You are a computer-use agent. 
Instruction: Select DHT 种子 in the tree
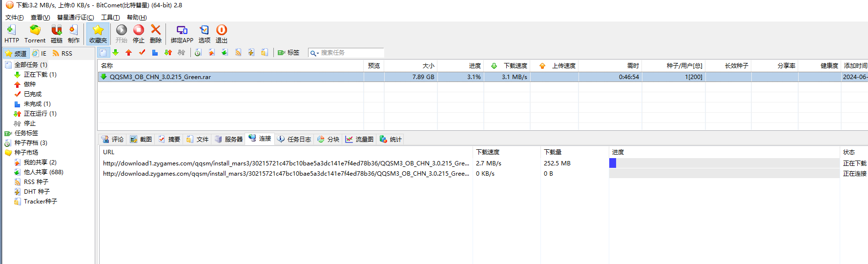tap(37, 192)
